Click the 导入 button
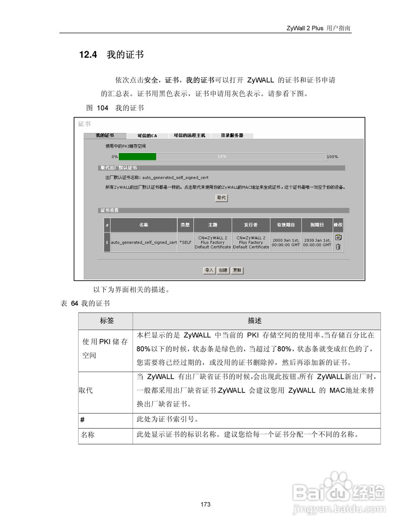 tap(209, 270)
